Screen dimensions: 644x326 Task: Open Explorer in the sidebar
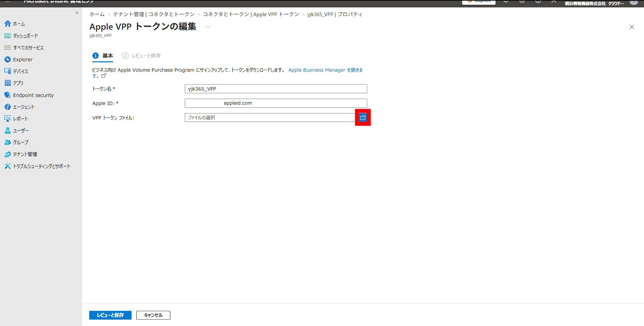pyautogui.click(x=18, y=60)
